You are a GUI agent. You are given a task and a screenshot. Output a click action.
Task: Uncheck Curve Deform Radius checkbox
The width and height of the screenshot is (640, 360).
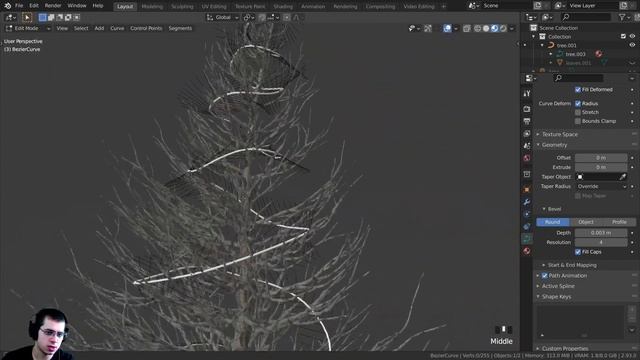pos(578,103)
